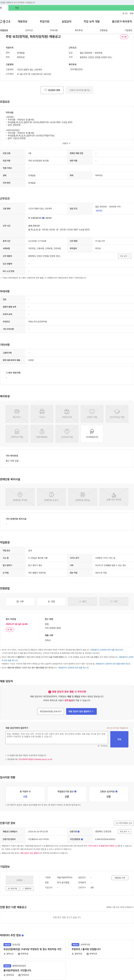Click the 면접 selection method box
Image resolution: width=134 pixels, height=980 pixels.
tap(51, 601)
